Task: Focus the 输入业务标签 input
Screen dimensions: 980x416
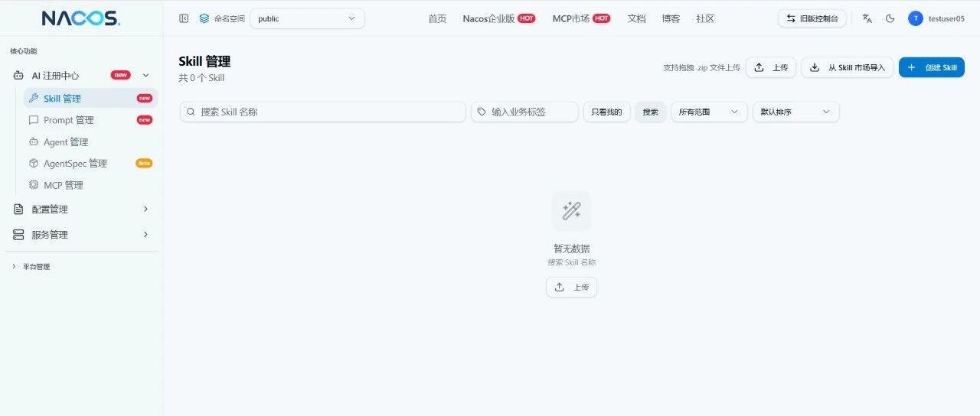Action: tap(524, 112)
